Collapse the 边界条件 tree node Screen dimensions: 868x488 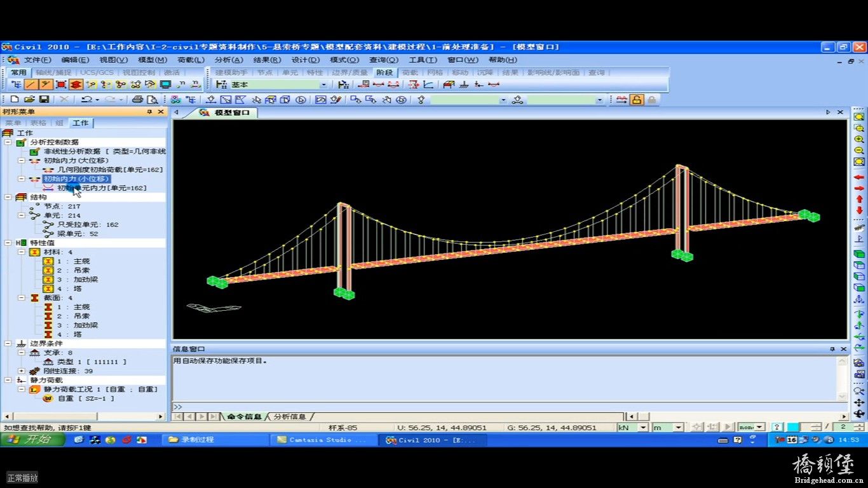pos(8,343)
